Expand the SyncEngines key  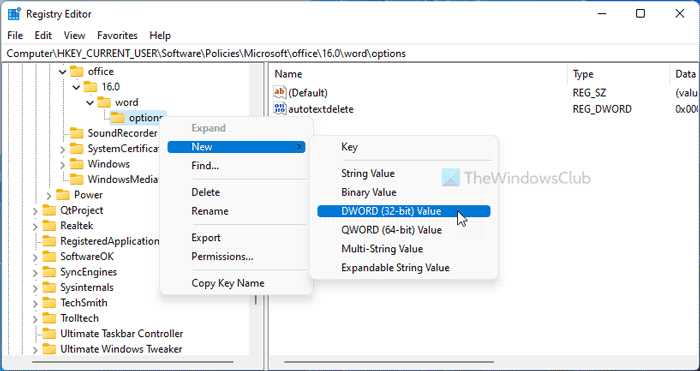35,272
